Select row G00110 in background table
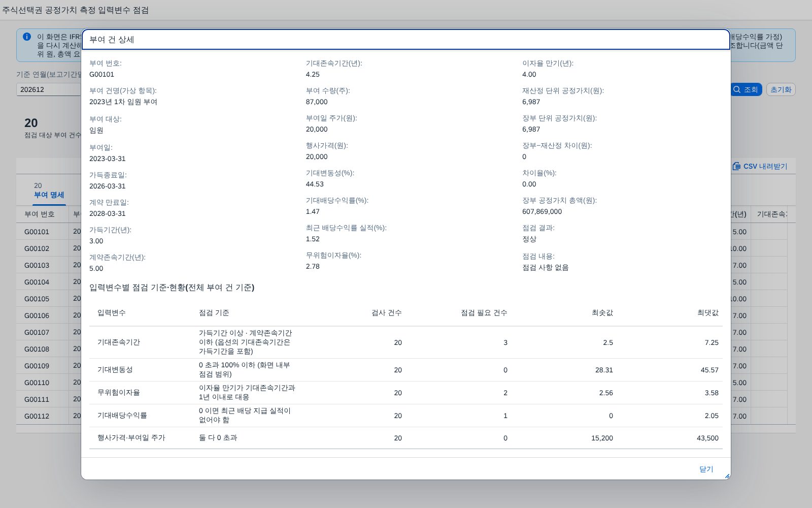Screen dimensions: 812x508 [x=37, y=383]
